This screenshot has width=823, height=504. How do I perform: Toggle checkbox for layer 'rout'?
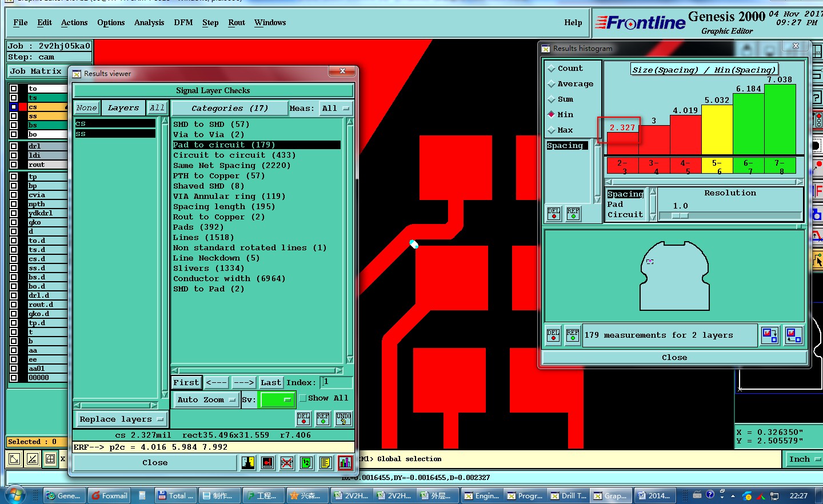[14, 165]
